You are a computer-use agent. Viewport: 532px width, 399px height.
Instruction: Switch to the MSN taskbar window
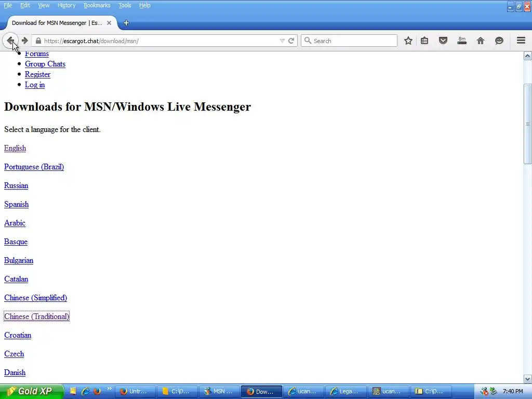click(x=219, y=391)
